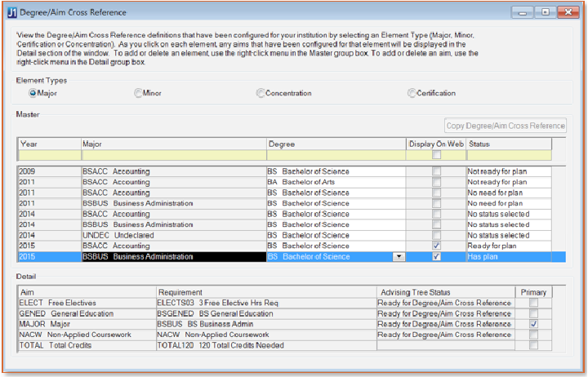588x377 pixels.
Task: Choose the Concentration radio button
Action: coord(261,93)
